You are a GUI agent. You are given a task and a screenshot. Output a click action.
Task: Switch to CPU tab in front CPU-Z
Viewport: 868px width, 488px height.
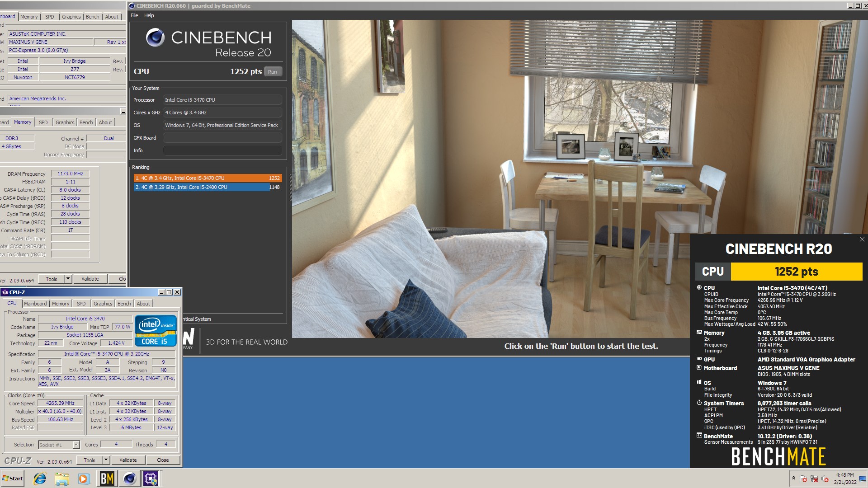tap(12, 304)
